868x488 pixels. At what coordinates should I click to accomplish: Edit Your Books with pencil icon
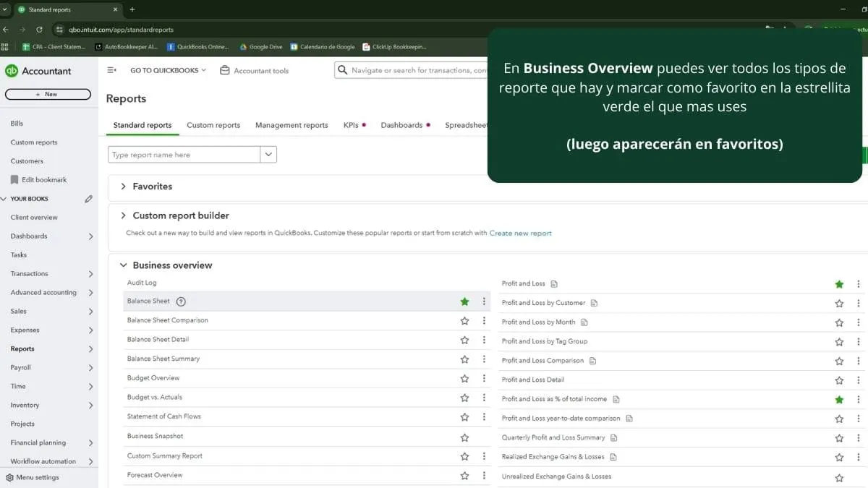(88, 199)
